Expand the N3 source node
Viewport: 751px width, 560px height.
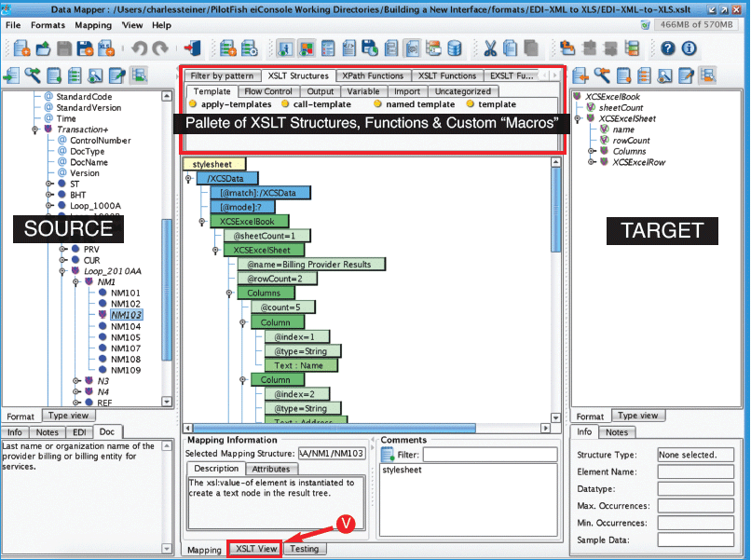coord(75,381)
